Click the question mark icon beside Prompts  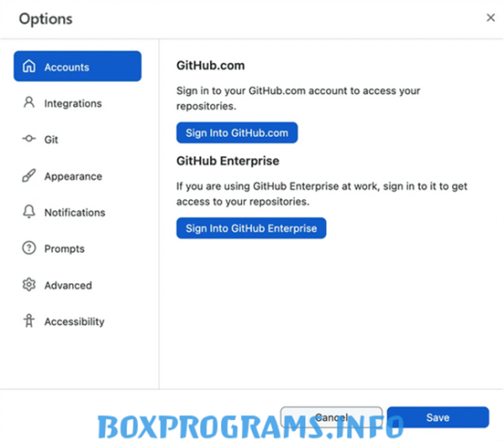pos(29,248)
